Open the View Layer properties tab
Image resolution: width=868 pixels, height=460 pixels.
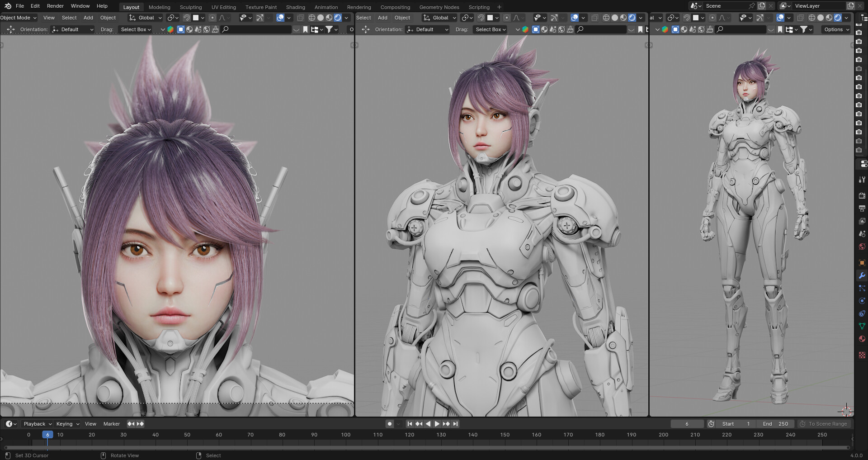click(862, 221)
